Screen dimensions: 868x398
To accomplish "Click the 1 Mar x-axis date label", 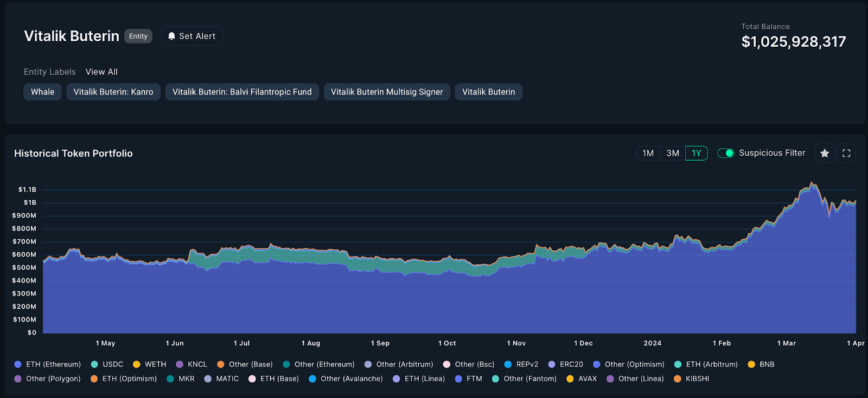I will [x=786, y=343].
